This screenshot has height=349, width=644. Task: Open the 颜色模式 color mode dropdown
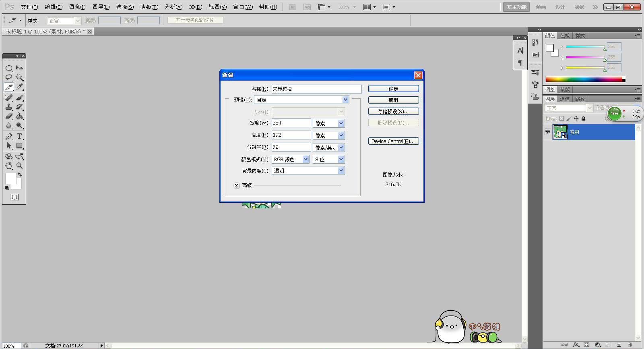tap(291, 159)
